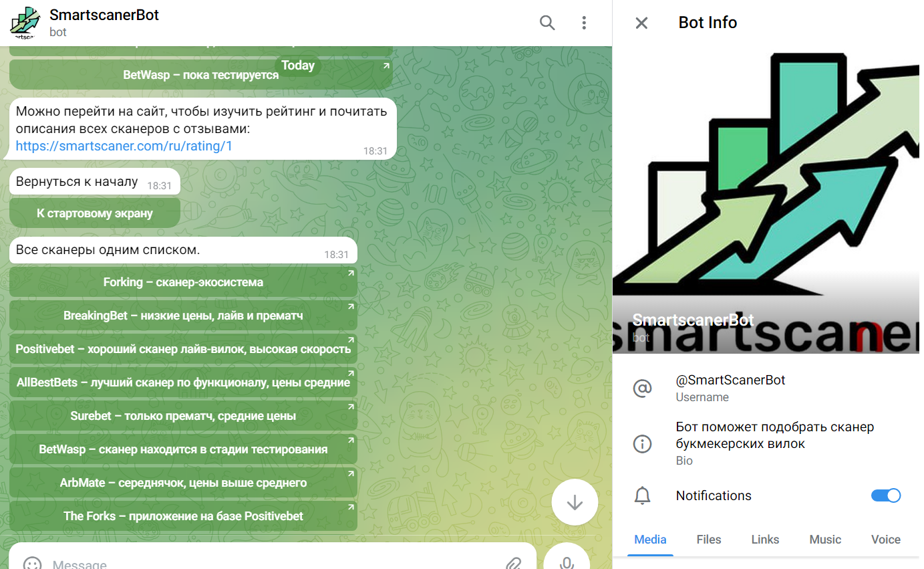Open 'The Forks – приложение на базе Positivebet'

pos(183,516)
